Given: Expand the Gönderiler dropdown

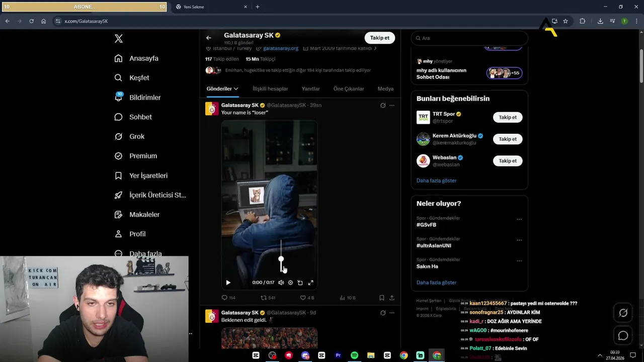Looking at the screenshot, I should tap(222, 88).
